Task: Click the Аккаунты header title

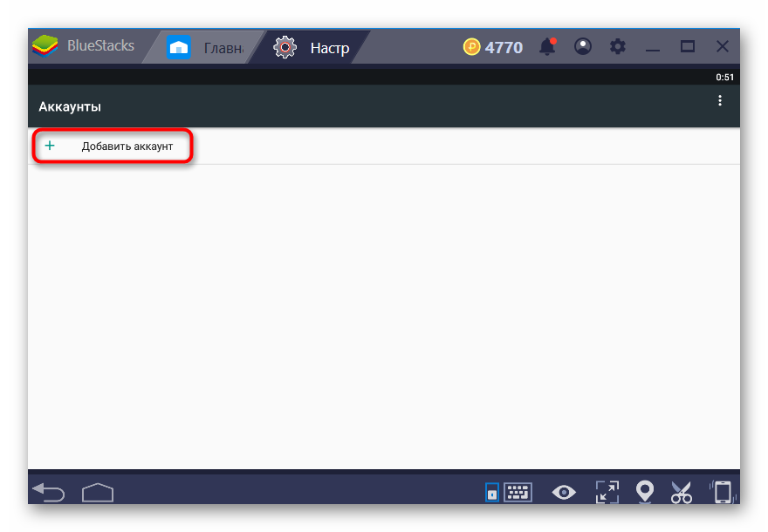Action: 70,106
